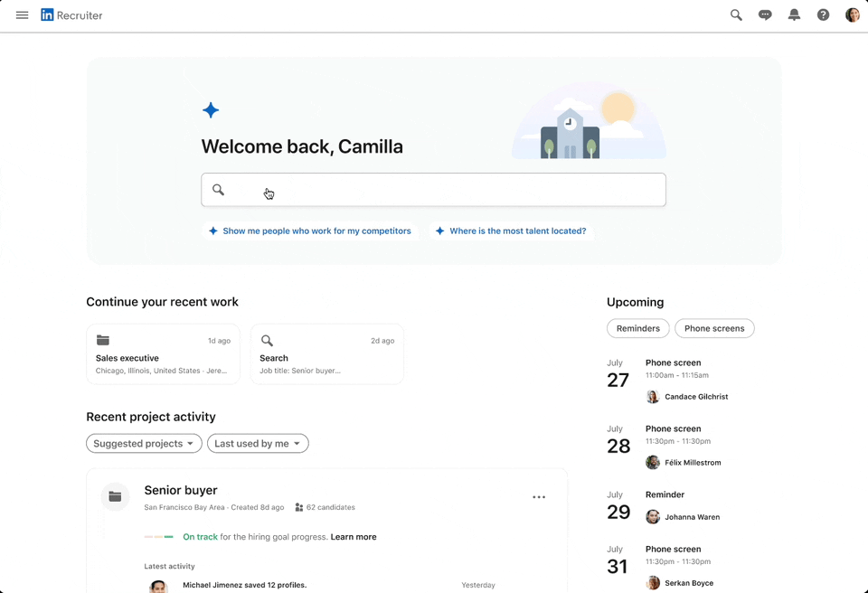
Task: Click the 'San Francisco Bay Area · Created 8d ago' text
Action: [214, 507]
